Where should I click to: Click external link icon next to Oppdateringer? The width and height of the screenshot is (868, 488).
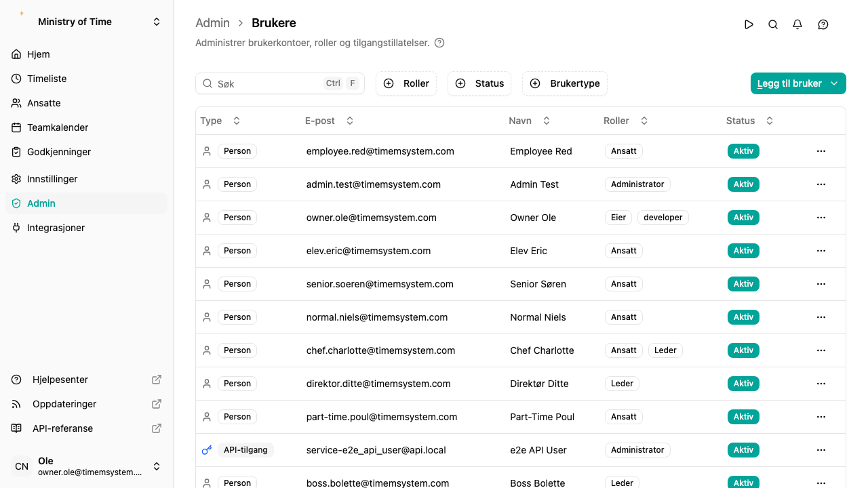point(157,404)
